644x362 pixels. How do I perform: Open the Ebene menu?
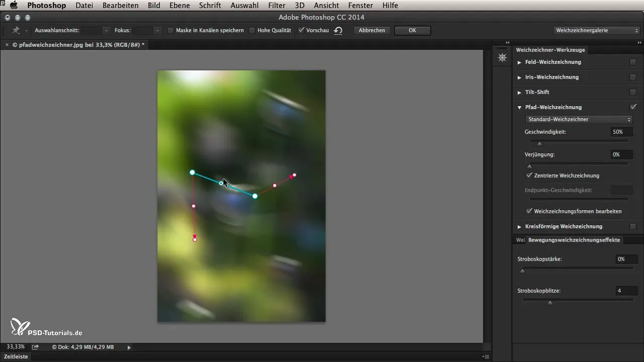[x=179, y=6]
